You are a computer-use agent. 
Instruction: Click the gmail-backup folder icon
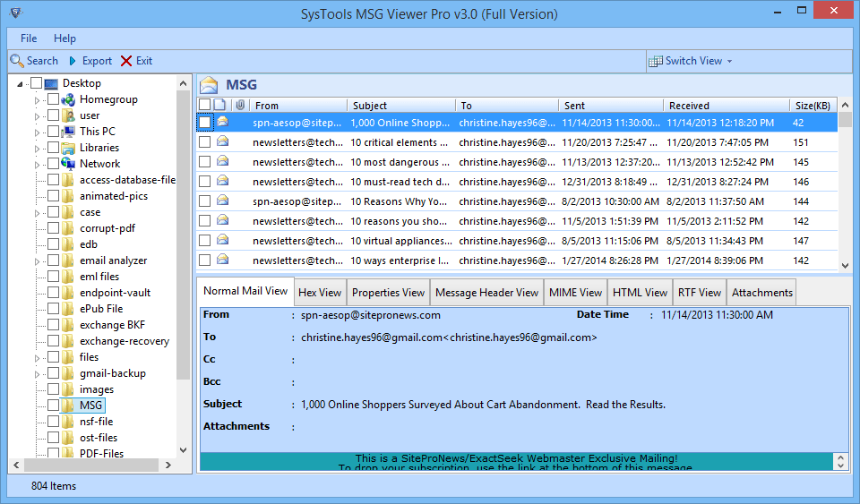click(67, 373)
